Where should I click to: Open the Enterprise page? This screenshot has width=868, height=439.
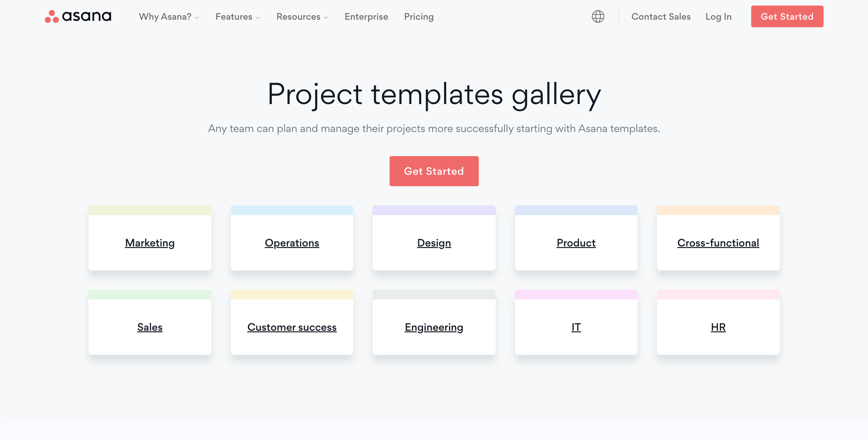coord(366,17)
